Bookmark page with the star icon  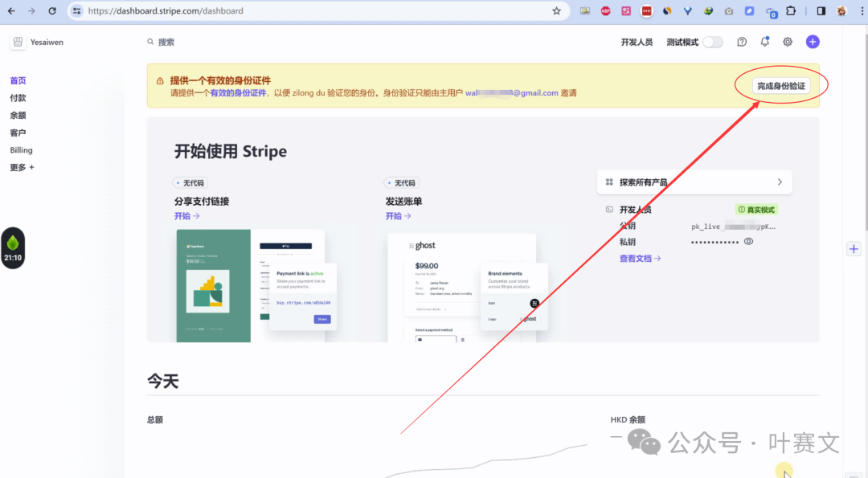556,11
